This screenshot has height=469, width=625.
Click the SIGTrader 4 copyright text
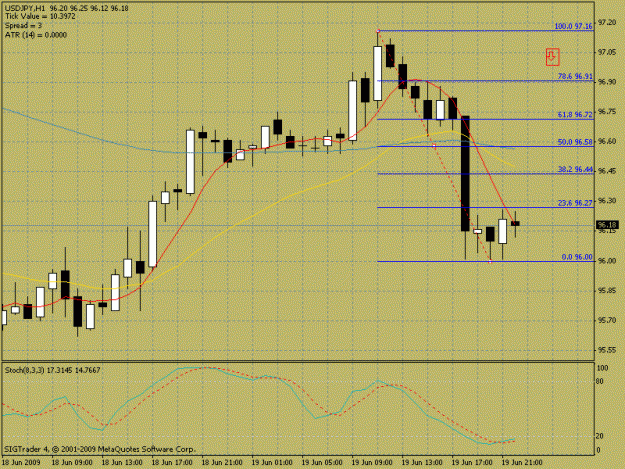[x=100, y=449]
